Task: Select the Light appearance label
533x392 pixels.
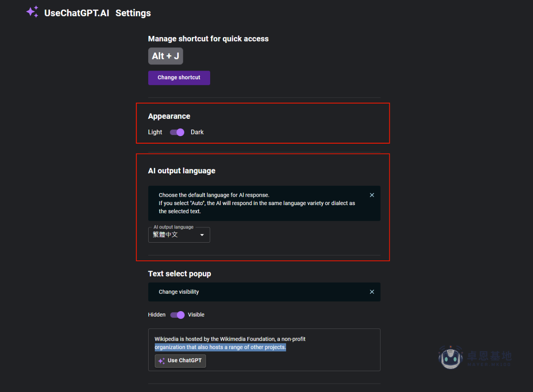Action: (155, 132)
